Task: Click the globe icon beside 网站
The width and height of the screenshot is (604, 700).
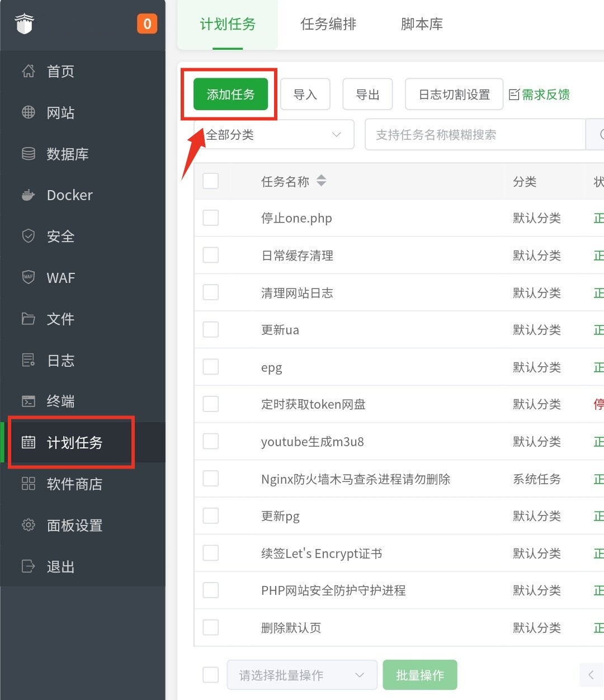Action: [29, 112]
